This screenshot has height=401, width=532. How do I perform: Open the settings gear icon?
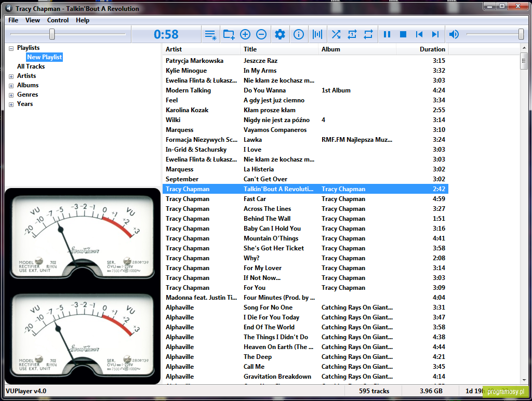point(280,34)
